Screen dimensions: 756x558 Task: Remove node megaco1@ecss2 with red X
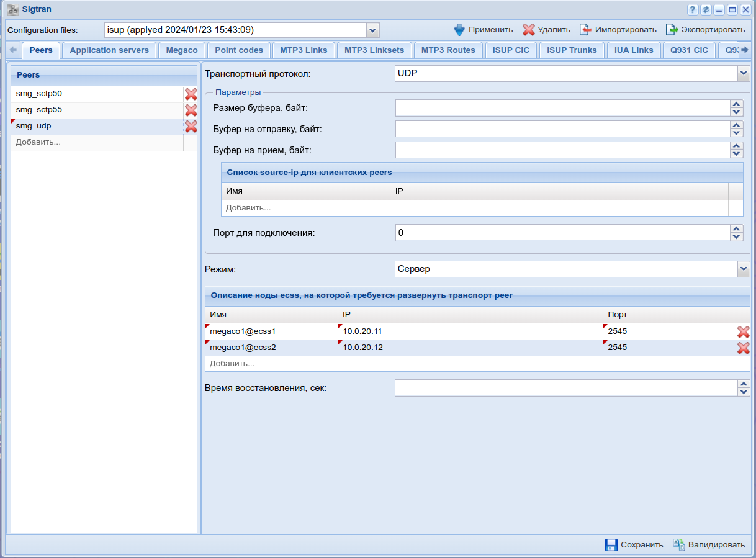click(x=743, y=348)
